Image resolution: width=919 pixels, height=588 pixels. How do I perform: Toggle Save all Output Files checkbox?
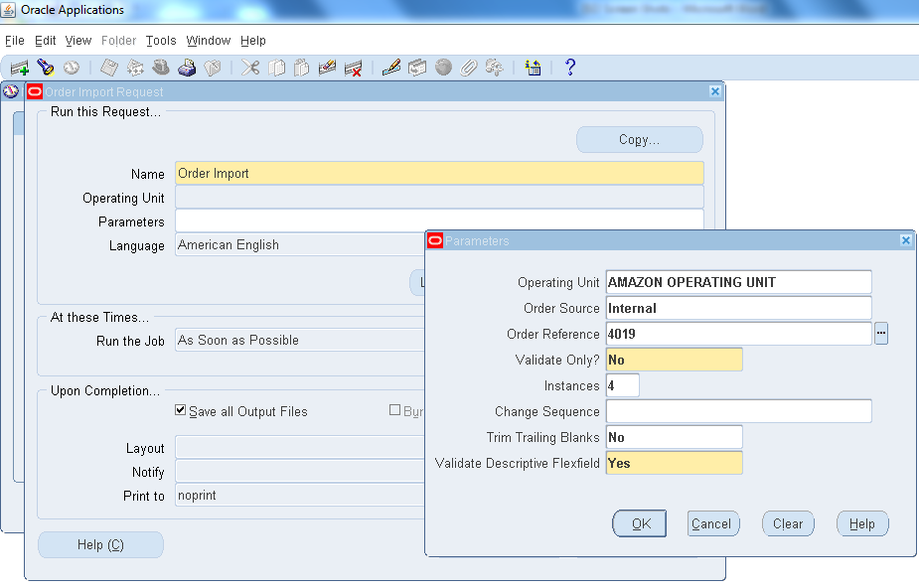181,410
